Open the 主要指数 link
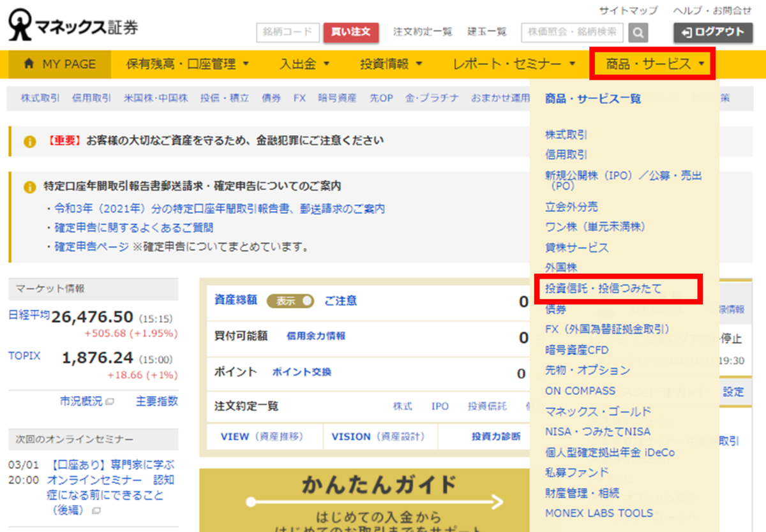This screenshot has height=532, width=766. coord(157,402)
